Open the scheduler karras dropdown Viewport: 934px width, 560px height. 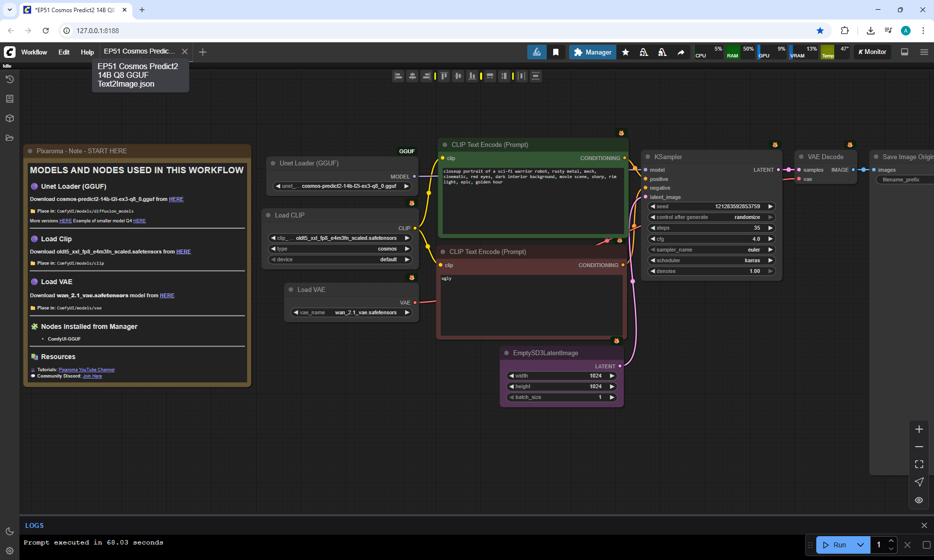point(711,260)
